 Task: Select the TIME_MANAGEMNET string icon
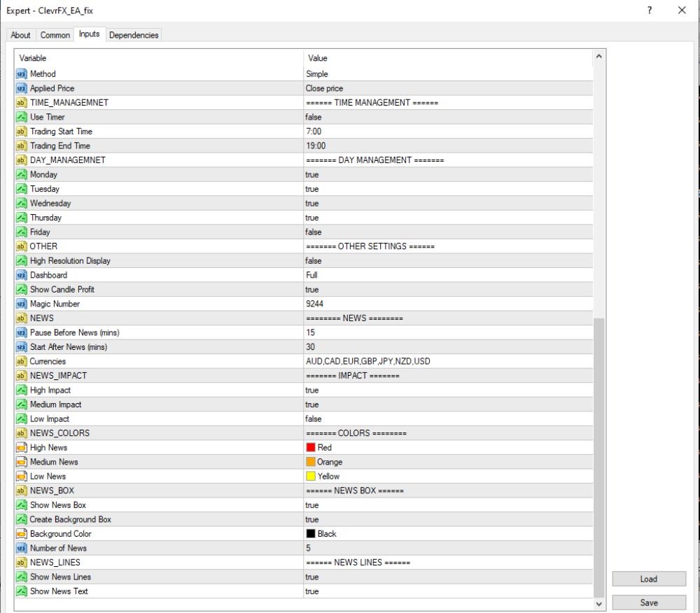tap(21, 103)
